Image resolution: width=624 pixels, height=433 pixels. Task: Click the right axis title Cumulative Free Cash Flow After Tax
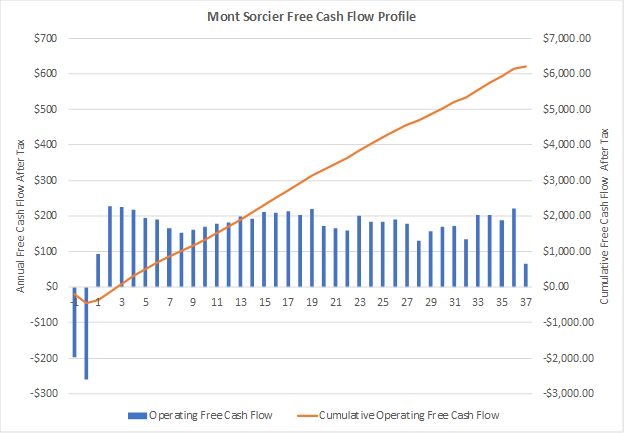click(604, 216)
